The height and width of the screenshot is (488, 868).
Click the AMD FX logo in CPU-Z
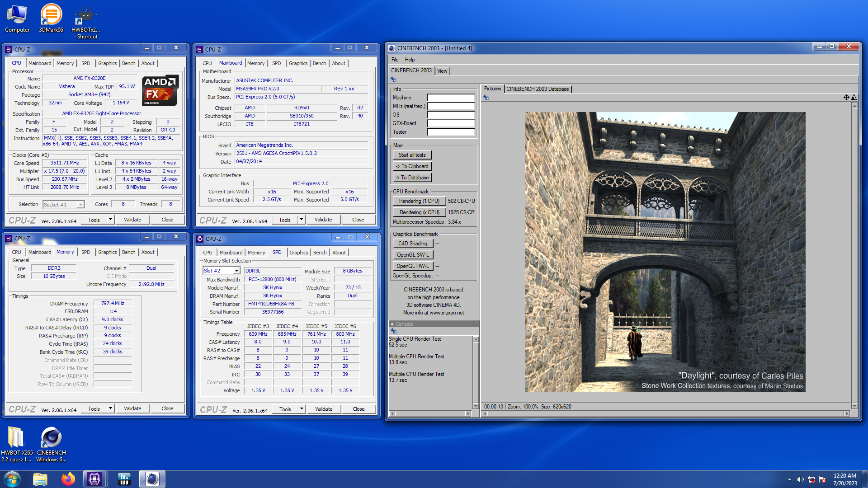point(160,90)
